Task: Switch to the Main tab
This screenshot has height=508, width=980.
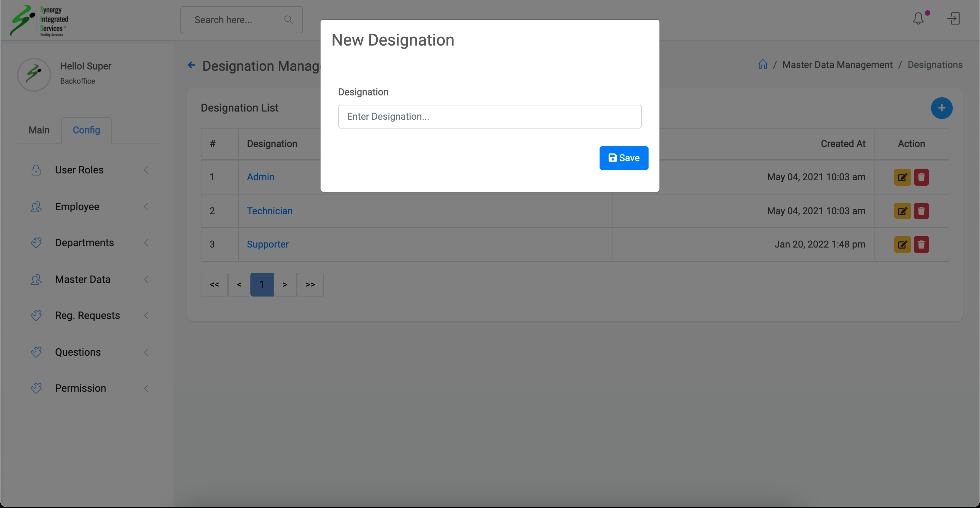Action: click(x=39, y=131)
